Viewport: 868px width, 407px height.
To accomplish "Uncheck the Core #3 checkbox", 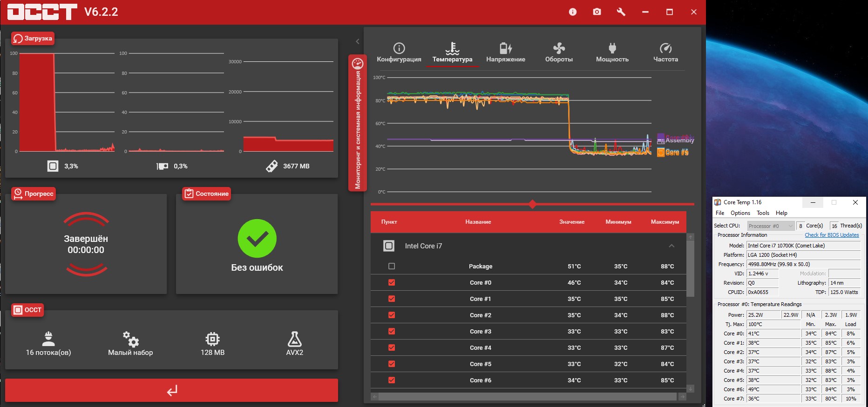I will pos(392,331).
